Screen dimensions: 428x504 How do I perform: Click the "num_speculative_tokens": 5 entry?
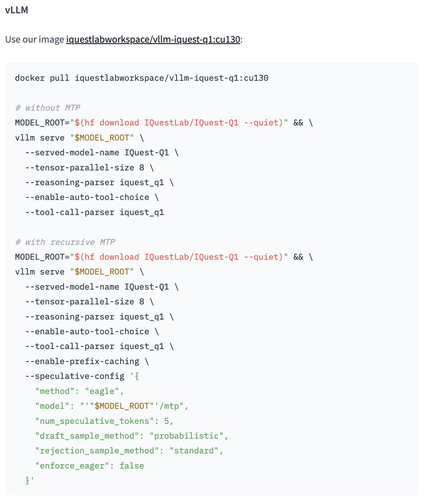(104, 421)
